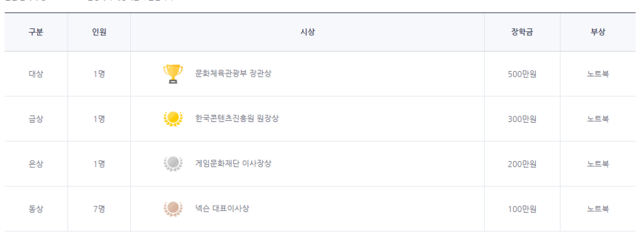
Task: Click the bronze medal icon for 동상
Action: (x=173, y=209)
